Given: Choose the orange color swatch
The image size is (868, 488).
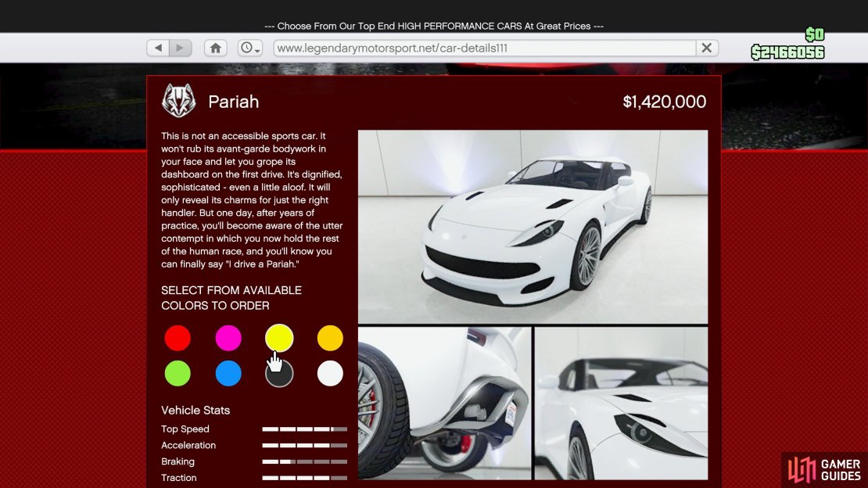Looking at the screenshot, I should (330, 338).
